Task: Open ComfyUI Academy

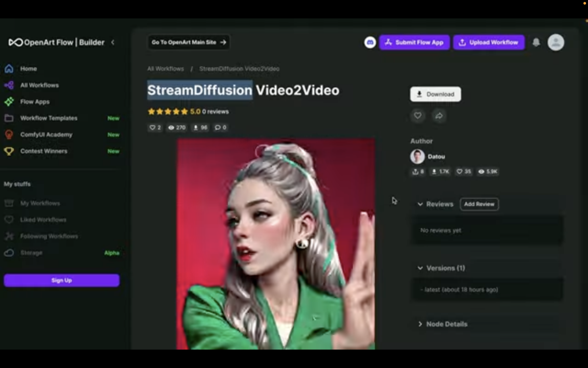Action: pos(46,134)
